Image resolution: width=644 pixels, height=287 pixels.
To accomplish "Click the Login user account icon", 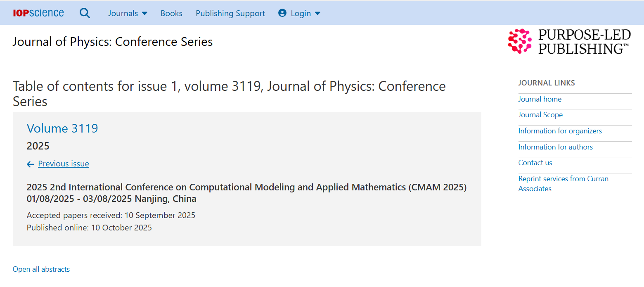I will point(282,13).
